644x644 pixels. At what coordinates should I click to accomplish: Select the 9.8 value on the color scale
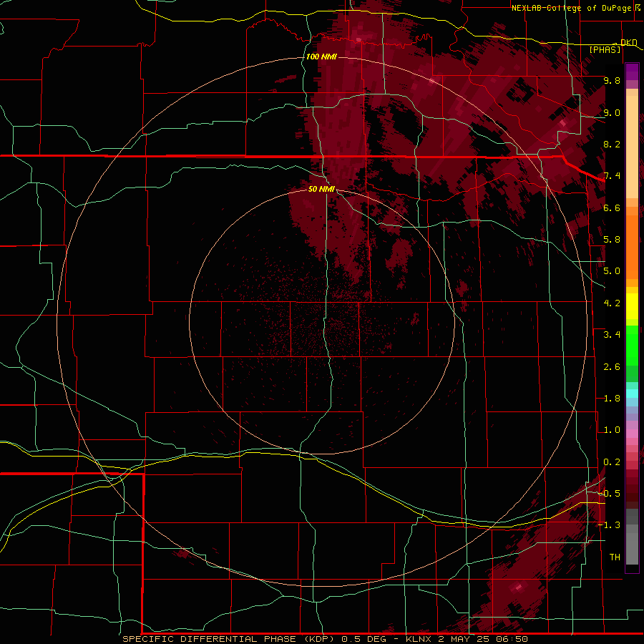pyautogui.click(x=612, y=80)
